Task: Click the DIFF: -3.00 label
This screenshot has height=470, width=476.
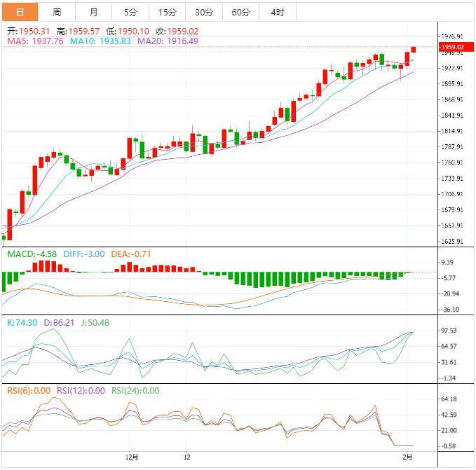Action: tap(83, 253)
